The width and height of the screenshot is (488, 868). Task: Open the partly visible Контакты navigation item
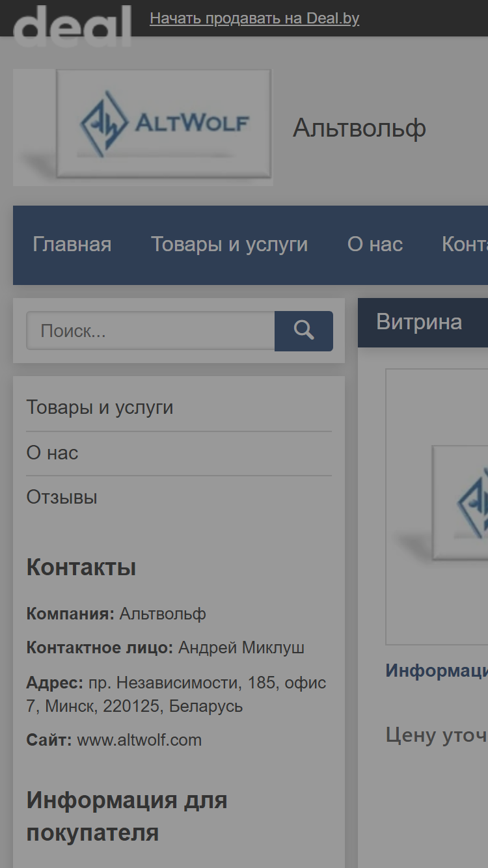(x=465, y=245)
